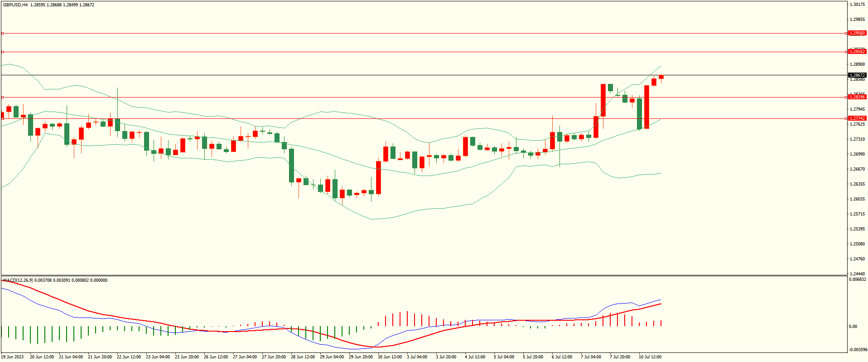Click the 10 Jul 12:00 time label
Screen dimensions: 868x362
click(x=650, y=357)
